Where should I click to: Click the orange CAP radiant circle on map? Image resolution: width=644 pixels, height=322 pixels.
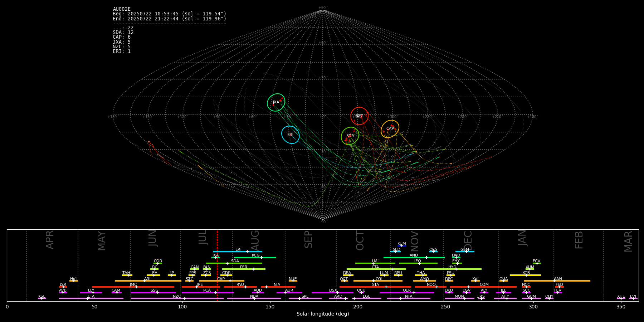pyautogui.click(x=390, y=129)
